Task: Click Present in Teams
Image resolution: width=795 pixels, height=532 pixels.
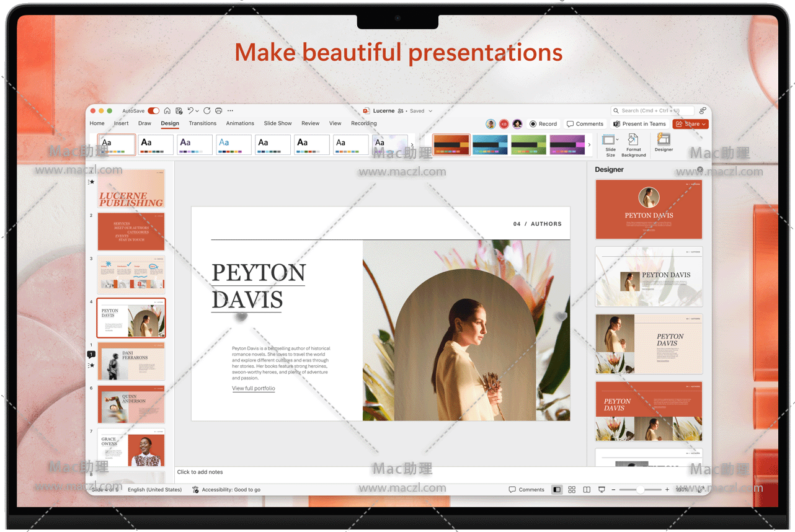Action: (x=639, y=124)
